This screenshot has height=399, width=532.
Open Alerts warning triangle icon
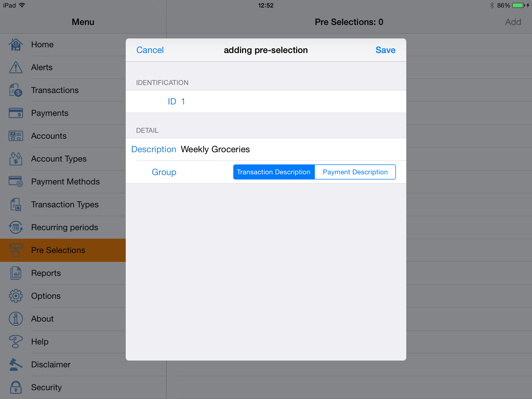16,67
